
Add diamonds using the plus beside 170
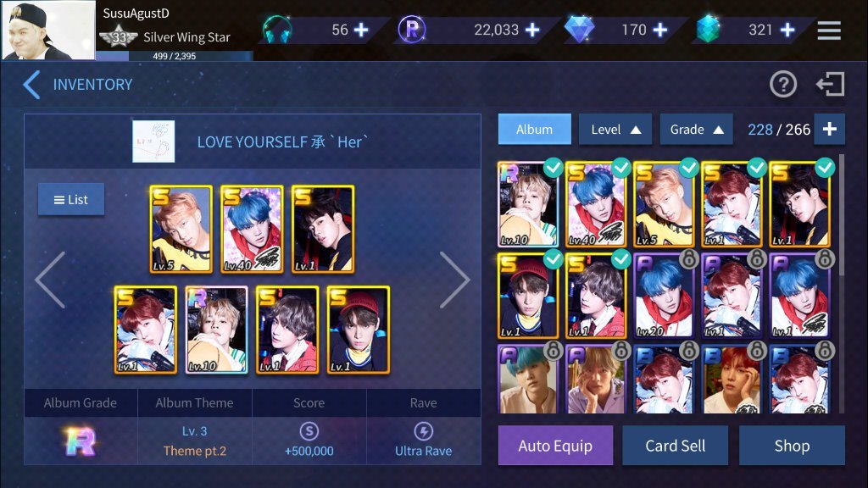[x=659, y=30]
